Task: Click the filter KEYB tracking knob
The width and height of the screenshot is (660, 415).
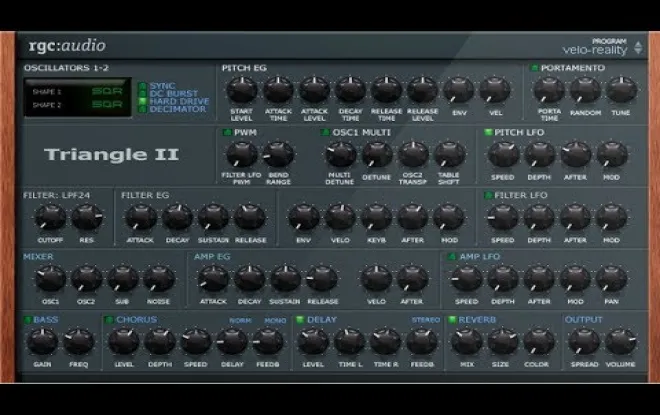Action: point(376,217)
